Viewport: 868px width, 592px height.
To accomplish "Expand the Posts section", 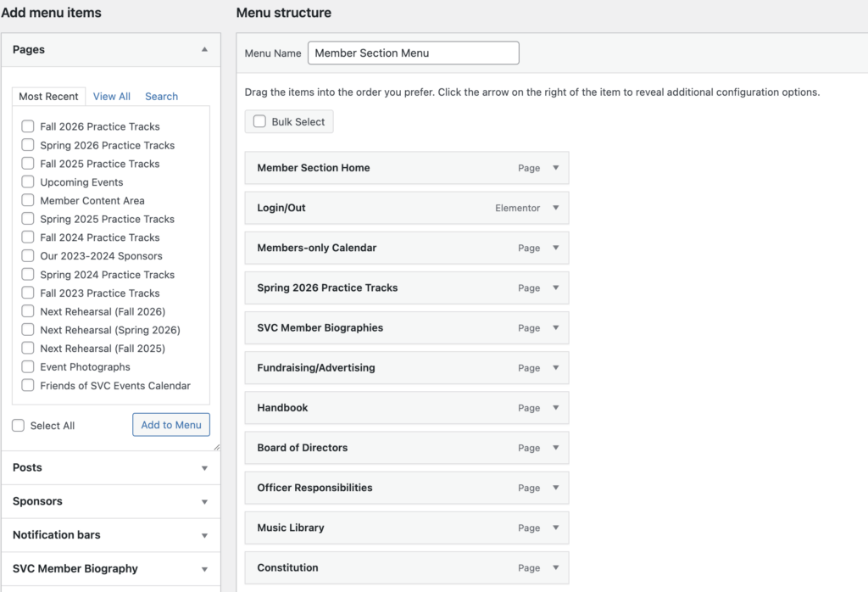I will pos(204,468).
